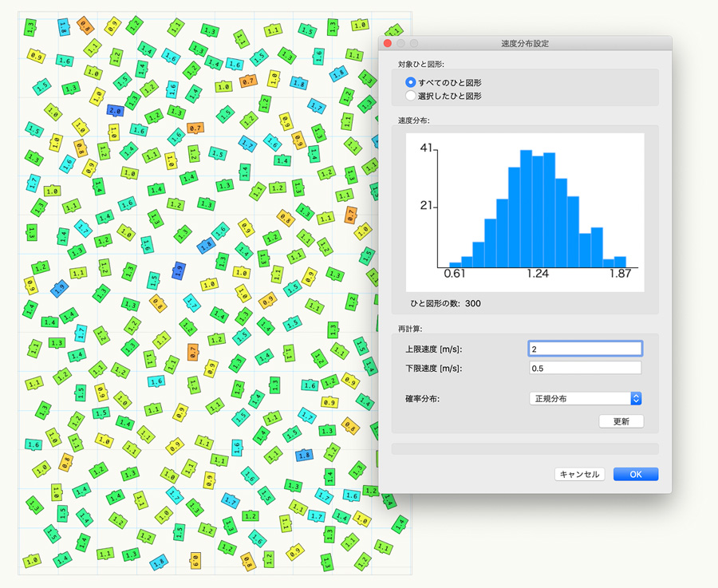718x588 pixels.
Task: Click the 上限速度 input field
Action: coord(585,349)
